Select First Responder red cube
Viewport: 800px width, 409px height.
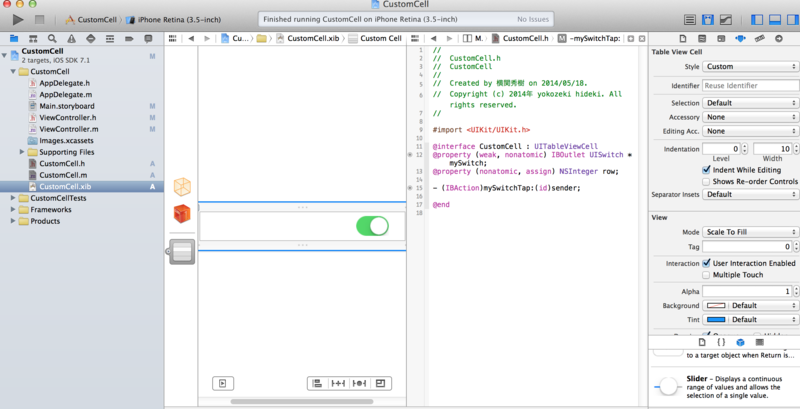tap(182, 214)
